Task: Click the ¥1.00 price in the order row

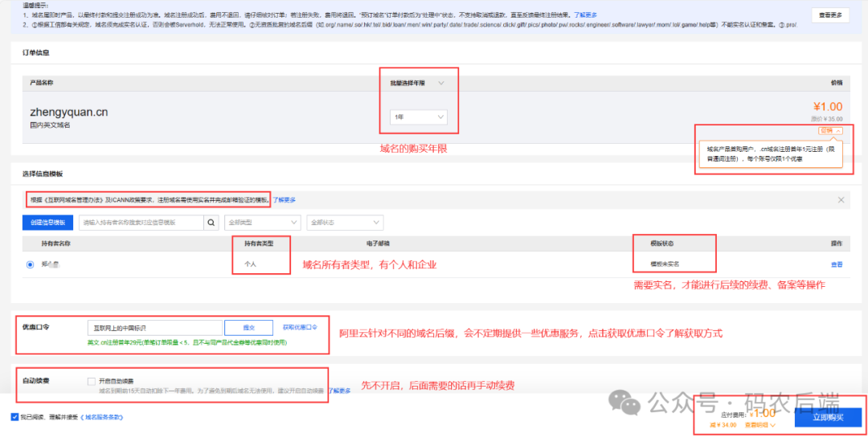Action: (828, 106)
